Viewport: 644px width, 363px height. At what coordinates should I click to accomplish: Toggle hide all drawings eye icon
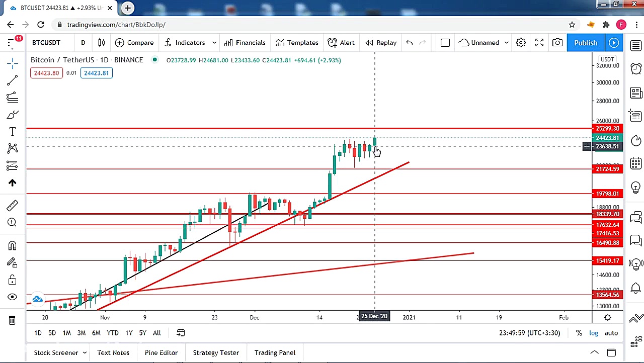click(13, 297)
